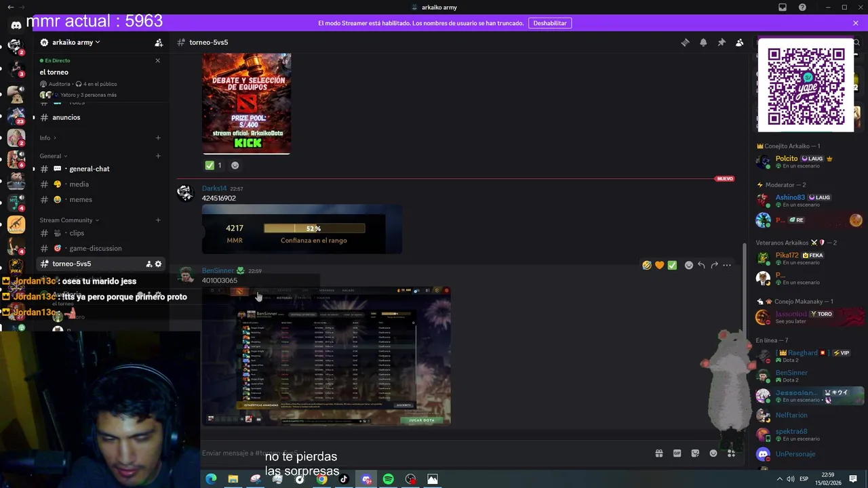Open settings gear for torneo-5vs5 channel
The image size is (868, 488).
click(159, 264)
